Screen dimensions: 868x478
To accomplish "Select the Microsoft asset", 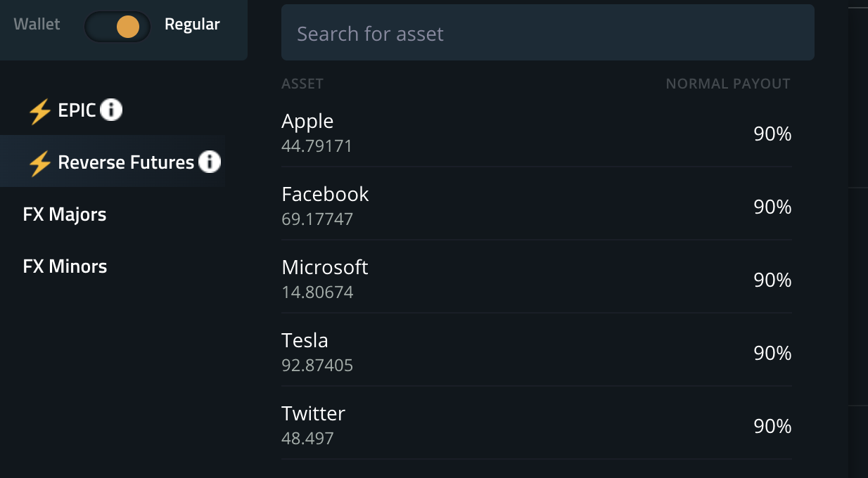I will (x=537, y=280).
